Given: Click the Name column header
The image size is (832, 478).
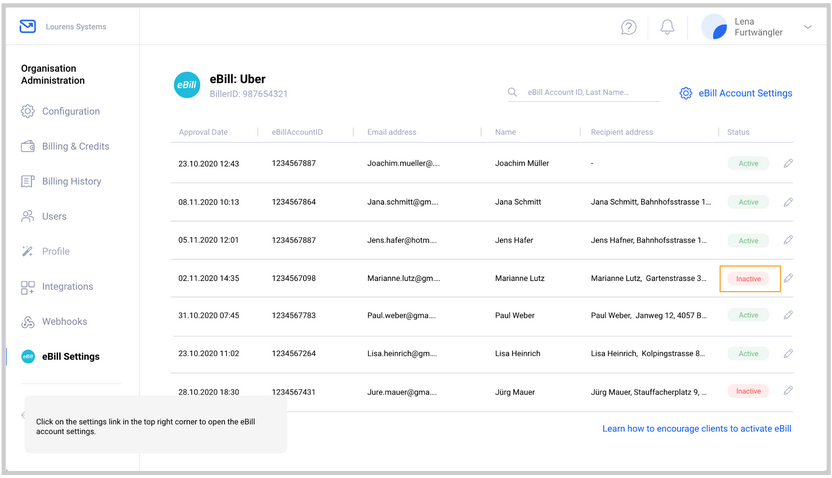Looking at the screenshot, I should pos(505,132).
